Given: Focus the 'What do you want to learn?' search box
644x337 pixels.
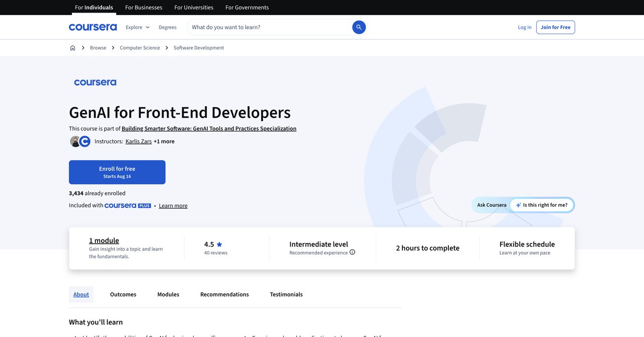Looking at the screenshot, I should [x=269, y=27].
